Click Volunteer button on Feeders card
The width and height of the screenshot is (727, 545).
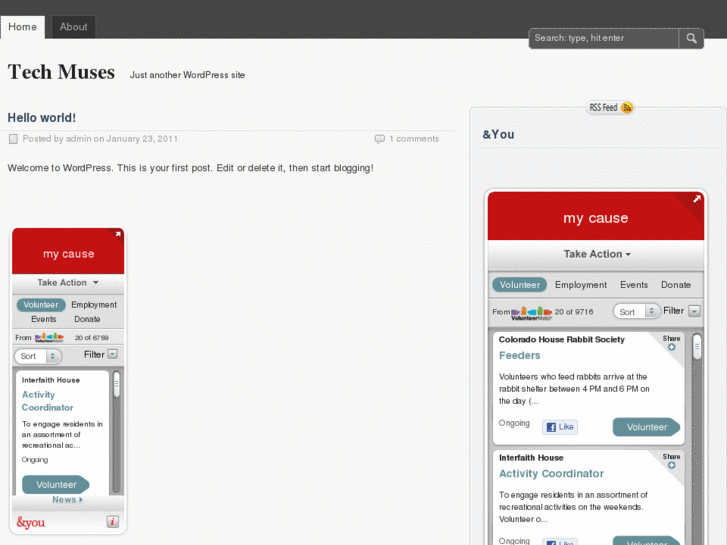tap(646, 427)
